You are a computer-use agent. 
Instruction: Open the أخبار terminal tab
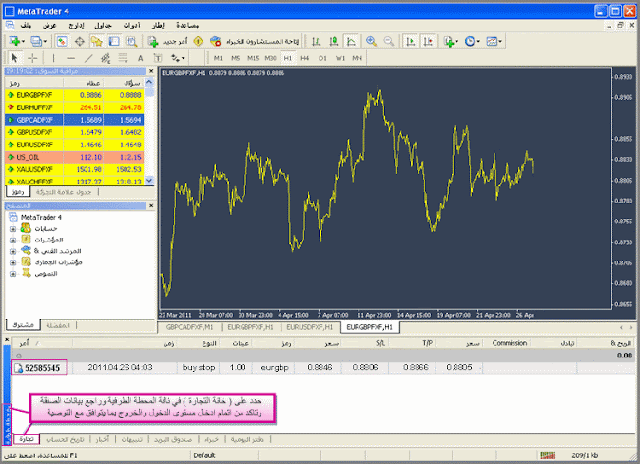click(x=102, y=440)
